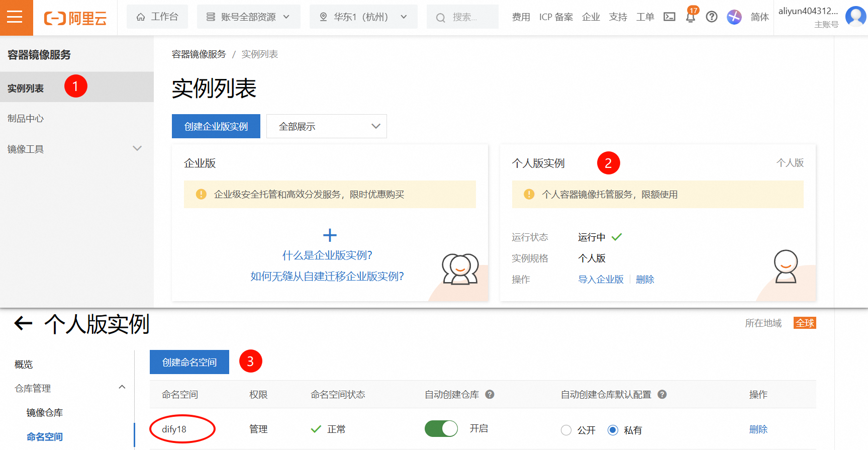
Task: Click the help question mark icon
Action: tap(712, 17)
